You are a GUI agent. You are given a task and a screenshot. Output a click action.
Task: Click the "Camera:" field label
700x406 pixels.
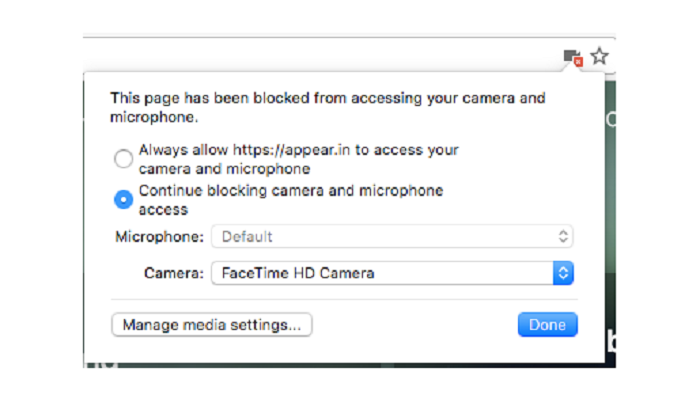(x=174, y=273)
